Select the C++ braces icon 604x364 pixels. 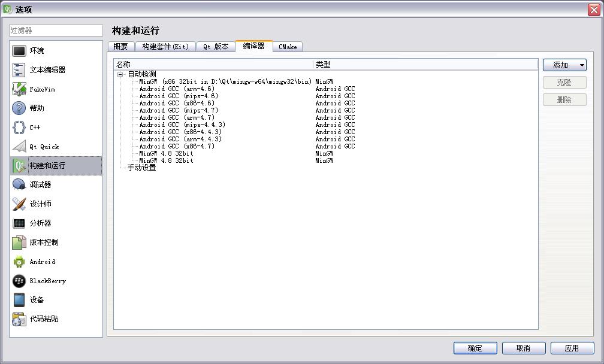pyautogui.click(x=19, y=128)
